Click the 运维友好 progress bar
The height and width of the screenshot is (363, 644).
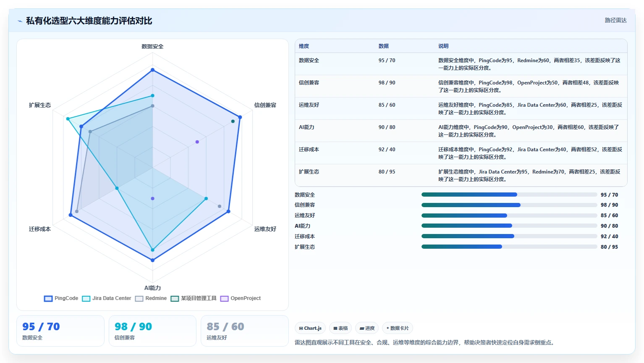(x=509, y=216)
